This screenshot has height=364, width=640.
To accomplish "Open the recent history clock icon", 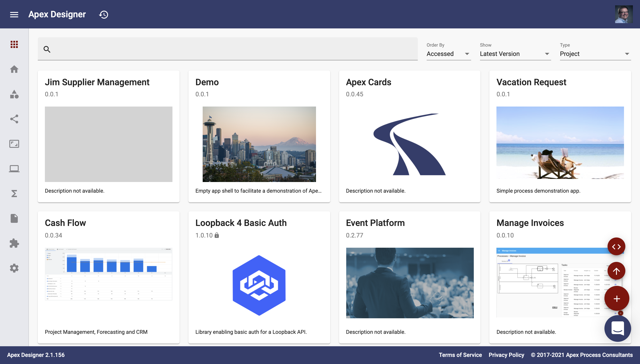I will (103, 14).
